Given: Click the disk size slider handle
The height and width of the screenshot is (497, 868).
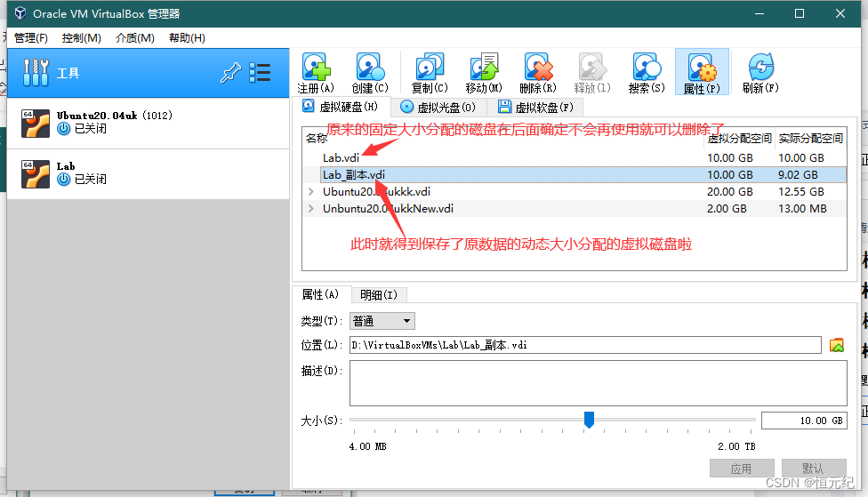Looking at the screenshot, I should pyautogui.click(x=589, y=420).
